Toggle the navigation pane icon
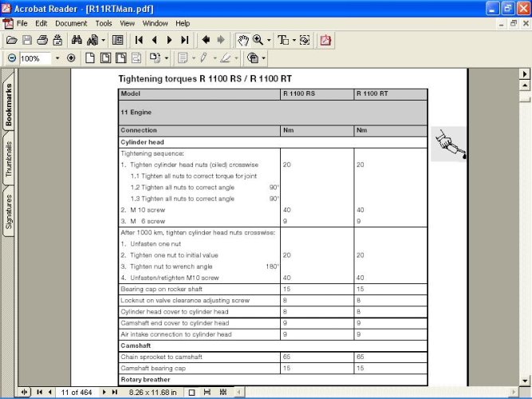532x399 pixels. tap(118, 40)
